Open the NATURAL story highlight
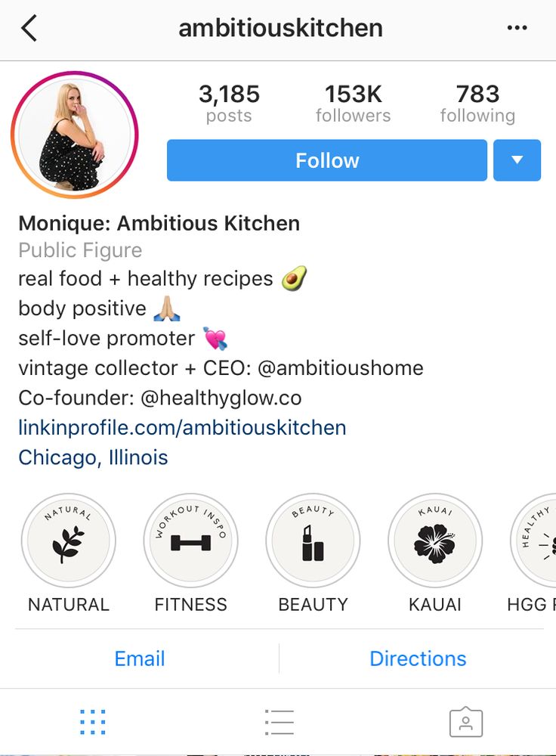The width and height of the screenshot is (556, 756). pos(69,541)
